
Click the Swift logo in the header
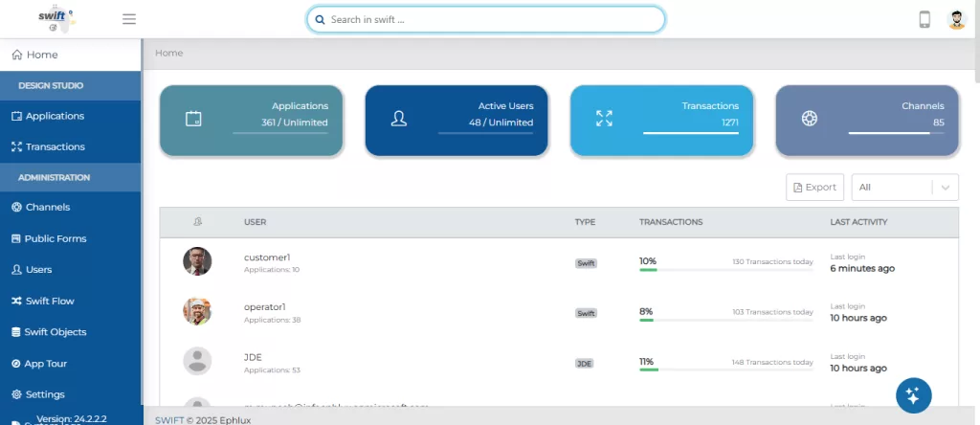(x=53, y=18)
